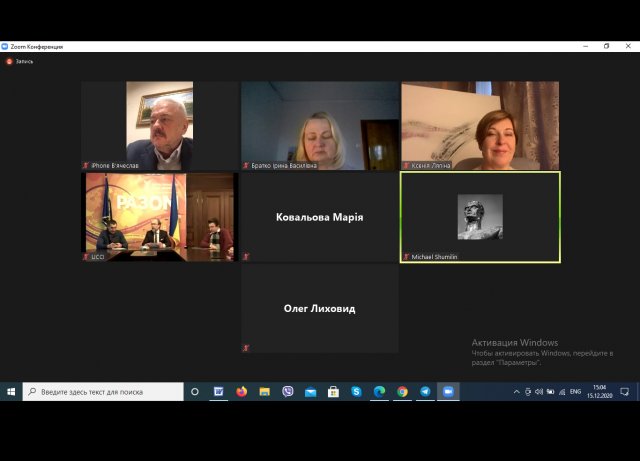Click the red recording indicator labeled Запись
The height and width of the screenshot is (461, 640).
point(20,61)
